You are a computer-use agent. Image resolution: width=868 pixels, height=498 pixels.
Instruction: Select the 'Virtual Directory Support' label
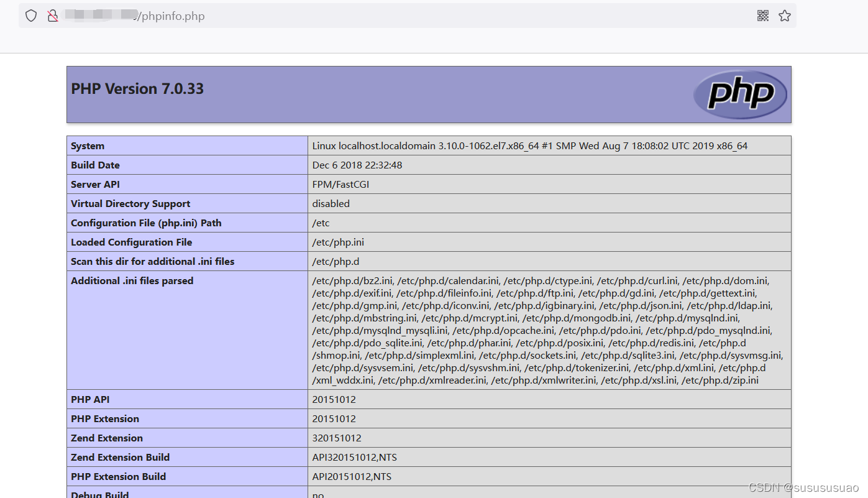pos(130,204)
